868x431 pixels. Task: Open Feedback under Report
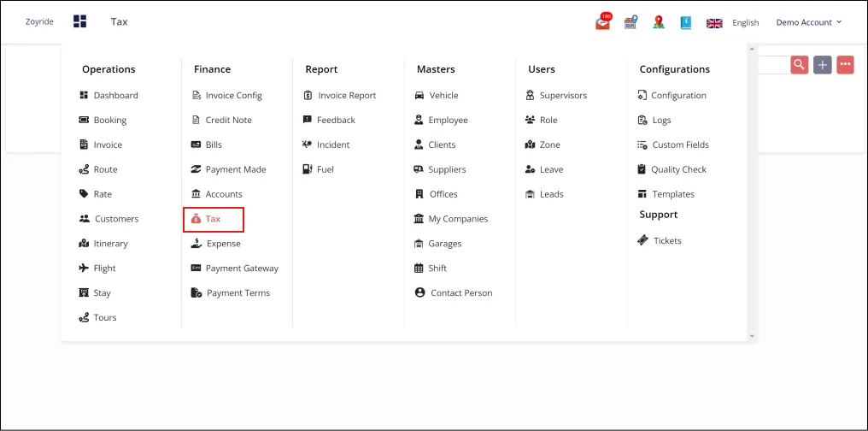click(330, 120)
